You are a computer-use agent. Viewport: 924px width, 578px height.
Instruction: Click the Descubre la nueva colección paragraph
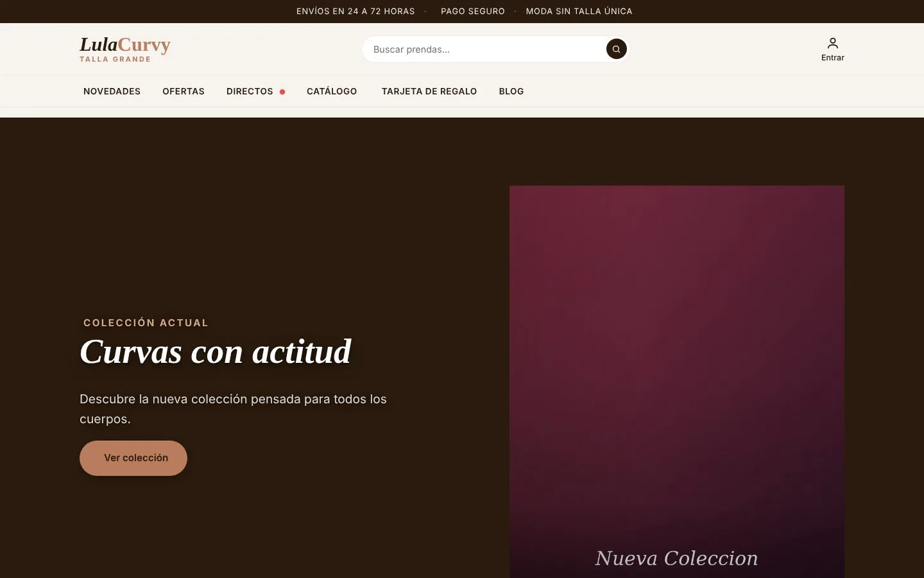(233, 408)
